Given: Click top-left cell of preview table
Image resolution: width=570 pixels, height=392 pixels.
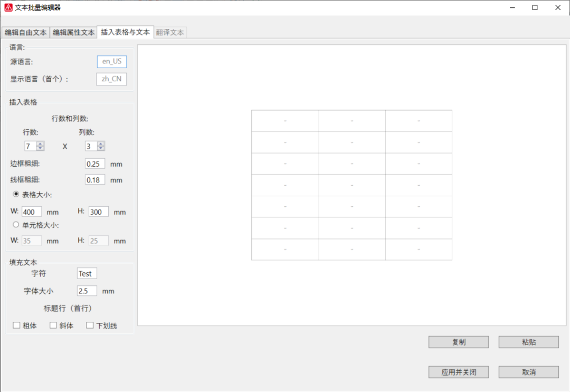Looking at the screenshot, I should pyautogui.click(x=285, y=121).
